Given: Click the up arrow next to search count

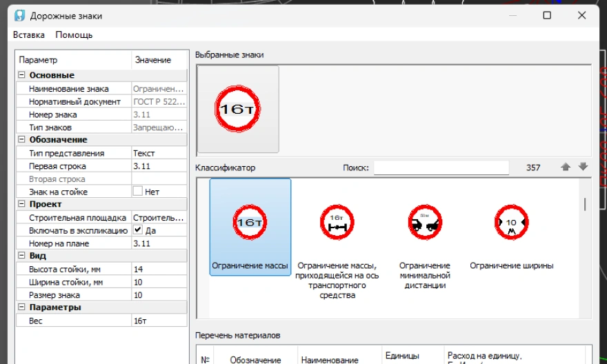Looking at the screenshot, I should [x=566, y=168].
